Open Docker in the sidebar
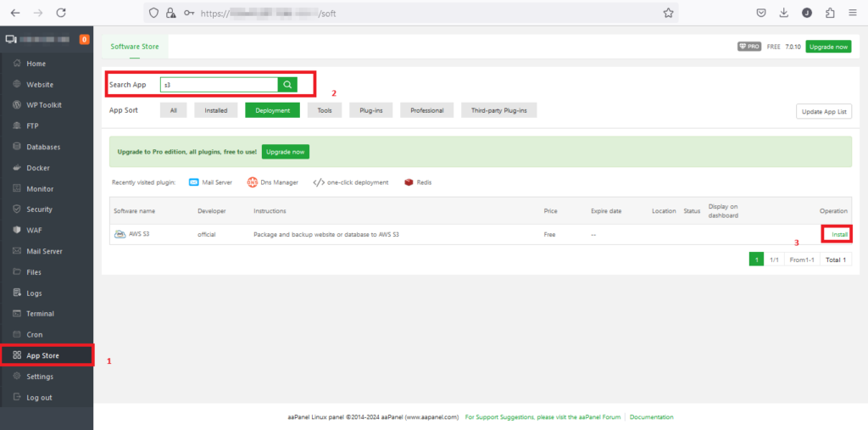Viewport: 868px width, 430px height. 38,168
